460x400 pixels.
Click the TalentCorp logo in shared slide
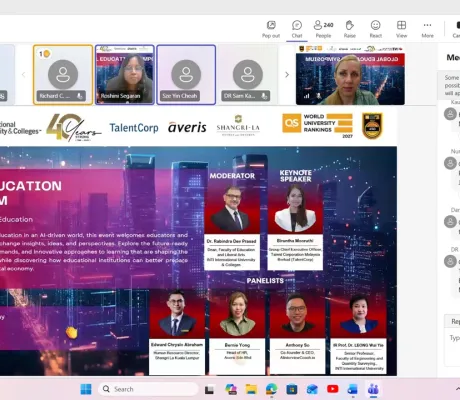click(134, 128)
